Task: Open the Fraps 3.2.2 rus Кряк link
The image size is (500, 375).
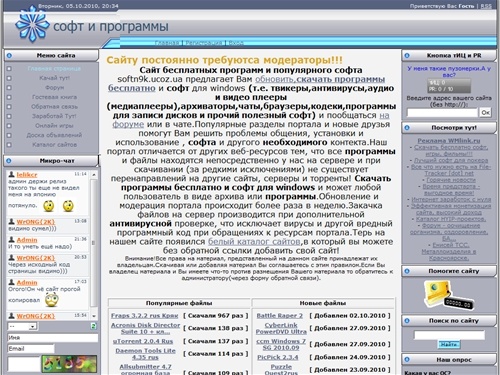Action: (x=145, y=316)
